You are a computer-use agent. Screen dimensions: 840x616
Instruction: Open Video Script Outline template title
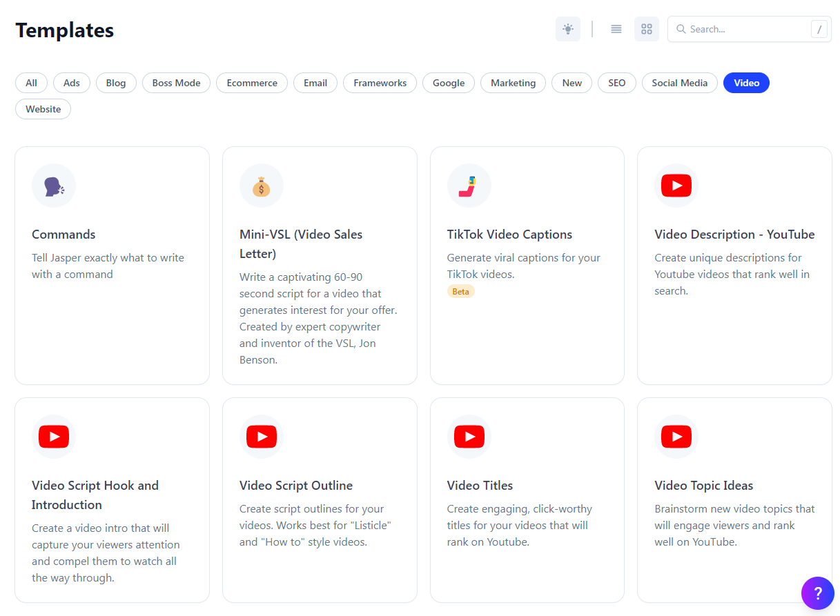296,486
